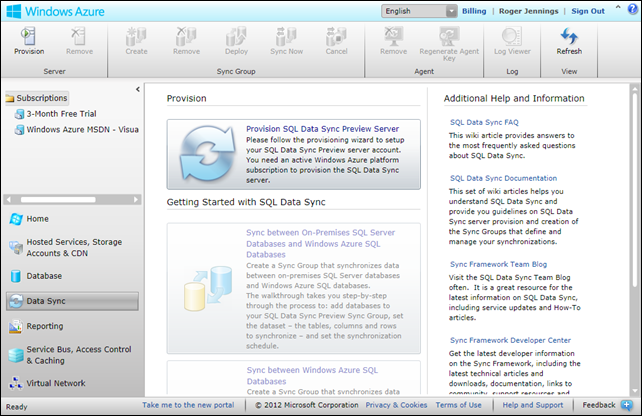
Task: Open the help question mark icon
Action: (633, 9)
